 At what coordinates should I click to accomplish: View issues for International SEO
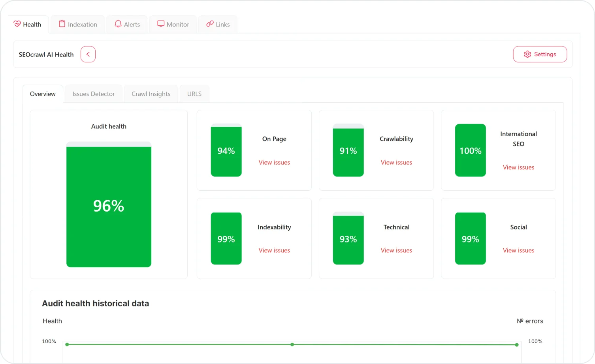point(518,167)
